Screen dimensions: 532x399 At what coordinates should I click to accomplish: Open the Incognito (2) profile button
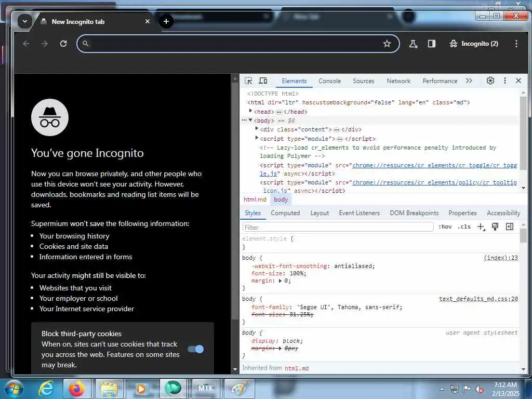(x=474, y=44)
